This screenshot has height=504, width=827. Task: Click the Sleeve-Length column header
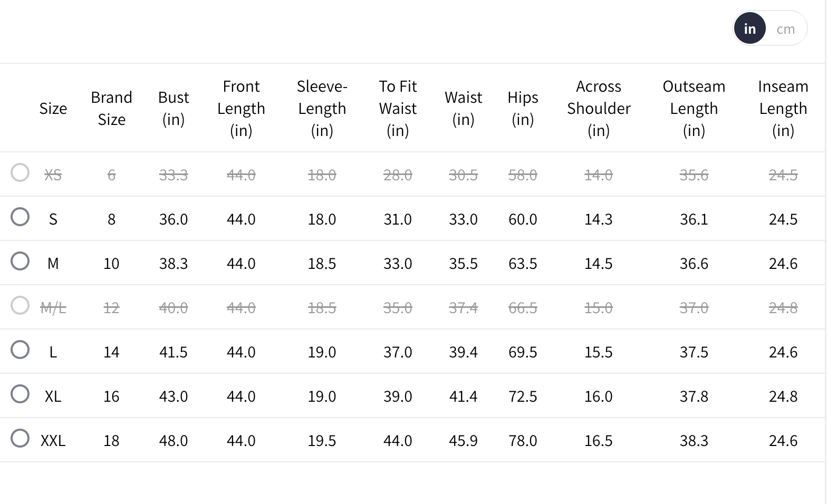322,109
